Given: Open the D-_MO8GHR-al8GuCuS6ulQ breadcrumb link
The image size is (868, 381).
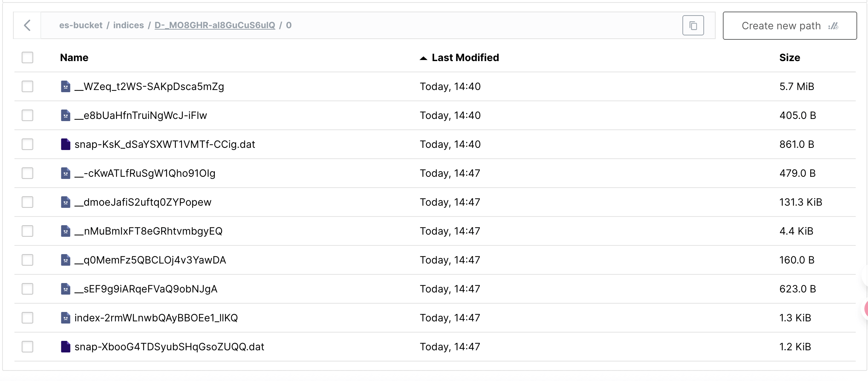Looking at the screenshot, I should click(x=215, y=25).
